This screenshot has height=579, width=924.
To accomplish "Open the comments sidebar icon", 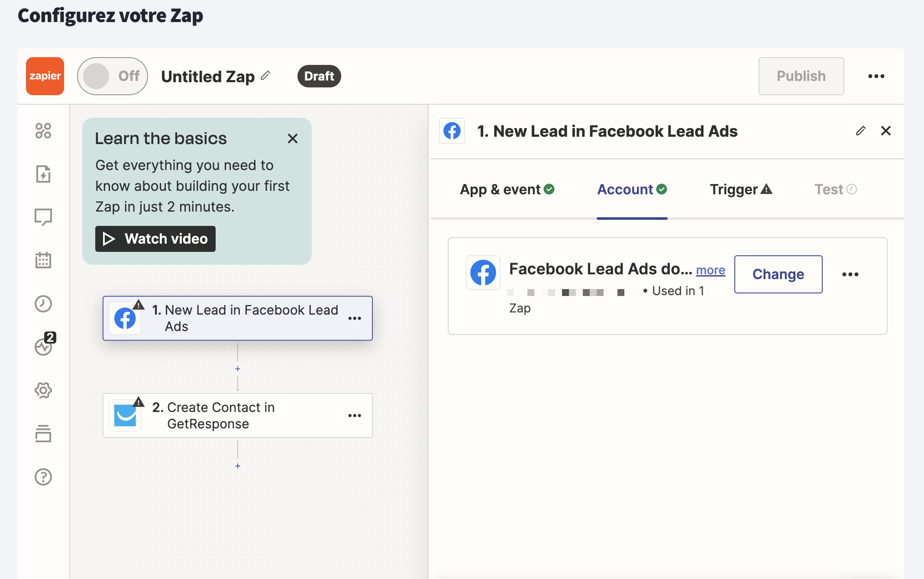I will coord(43,217).
